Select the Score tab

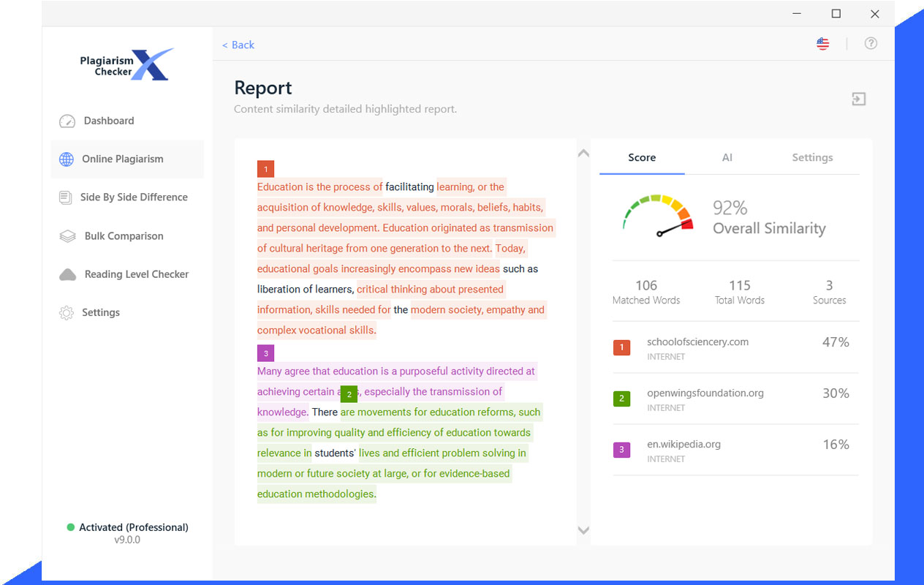tap(641, 157)
